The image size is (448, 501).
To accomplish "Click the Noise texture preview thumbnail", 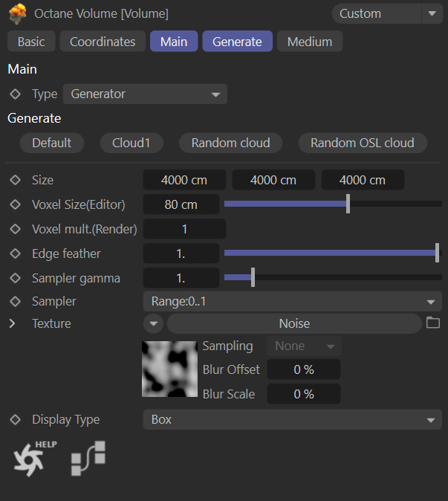I will coord(168,368).
